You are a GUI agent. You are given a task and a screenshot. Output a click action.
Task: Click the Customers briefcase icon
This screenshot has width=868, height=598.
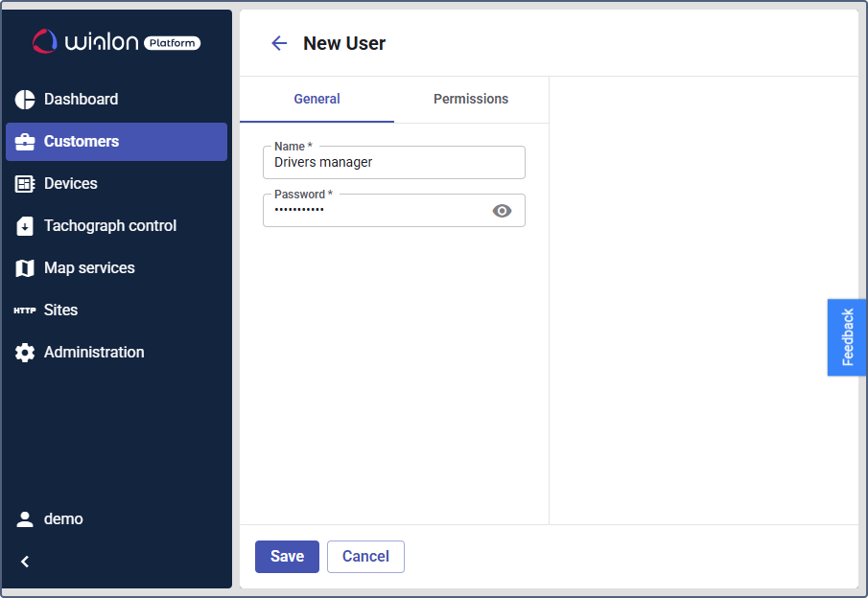click(25, 142)
